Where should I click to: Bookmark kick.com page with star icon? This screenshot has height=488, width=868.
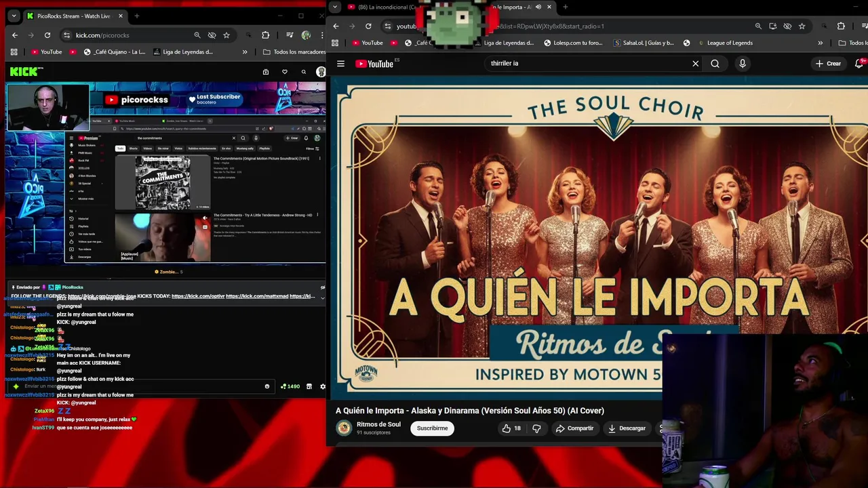[226, 35]
